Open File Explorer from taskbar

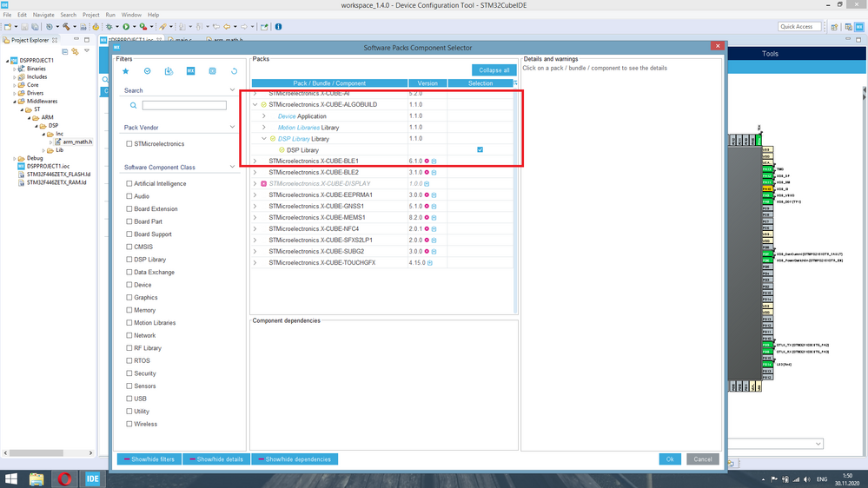(36, 479)
